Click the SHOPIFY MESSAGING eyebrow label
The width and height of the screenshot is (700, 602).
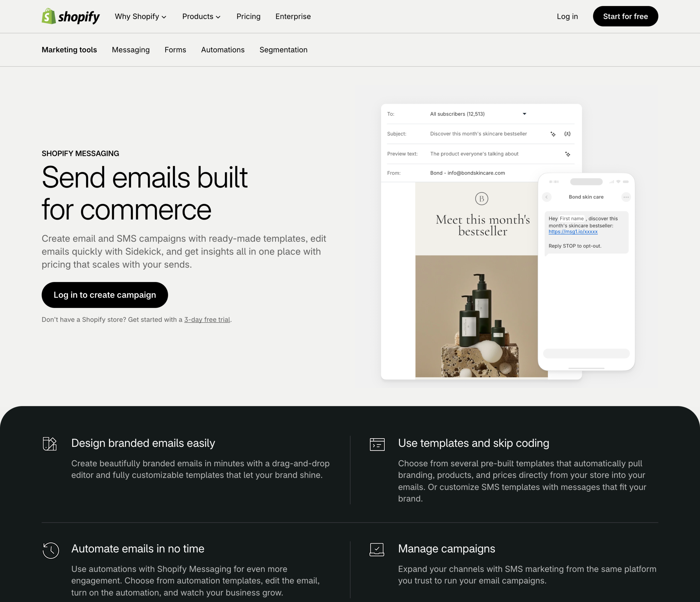pos(80,153)
